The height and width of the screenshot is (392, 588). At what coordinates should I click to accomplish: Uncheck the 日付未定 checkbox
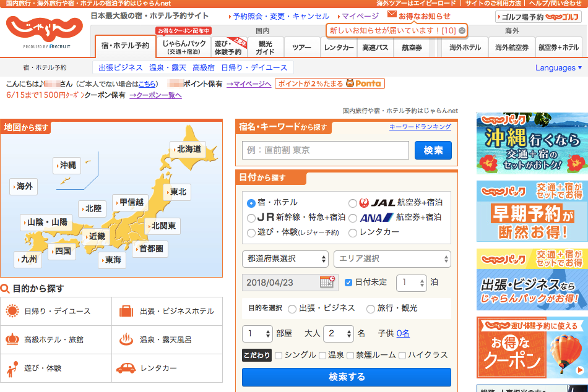tap(348, 283)
